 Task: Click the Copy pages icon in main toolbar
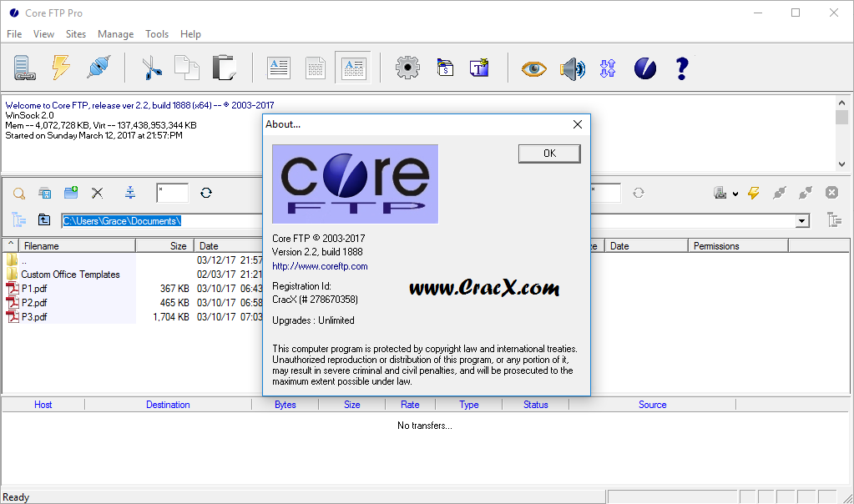(187, 68)
